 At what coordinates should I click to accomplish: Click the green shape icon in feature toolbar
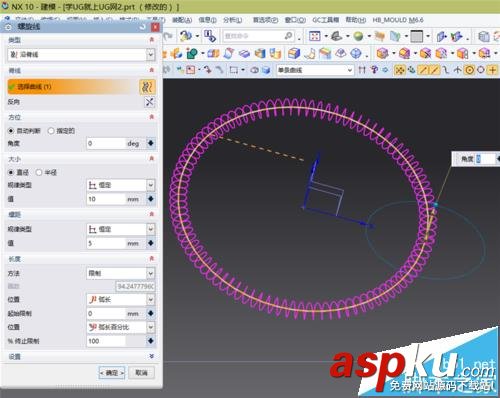(x=192, y=53)
